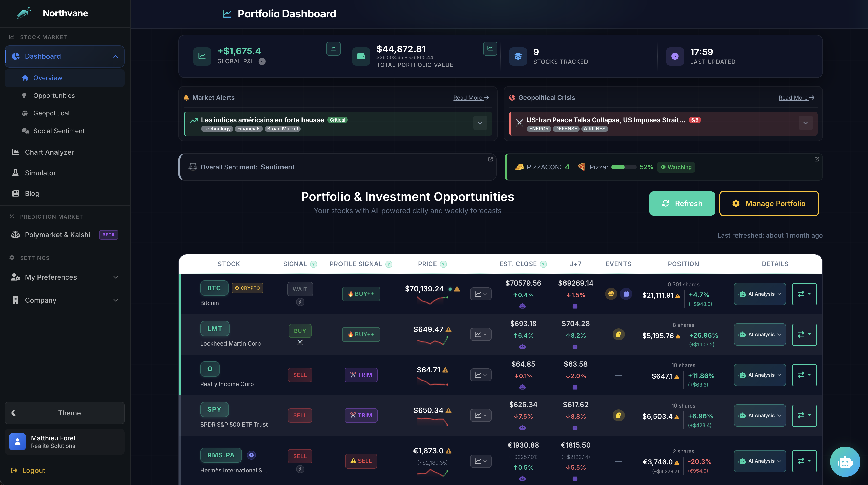Screen dimensions: 868x485
Task: Expand the US-Iran Peace Talks alert
Action: click(x=805, y=123)
